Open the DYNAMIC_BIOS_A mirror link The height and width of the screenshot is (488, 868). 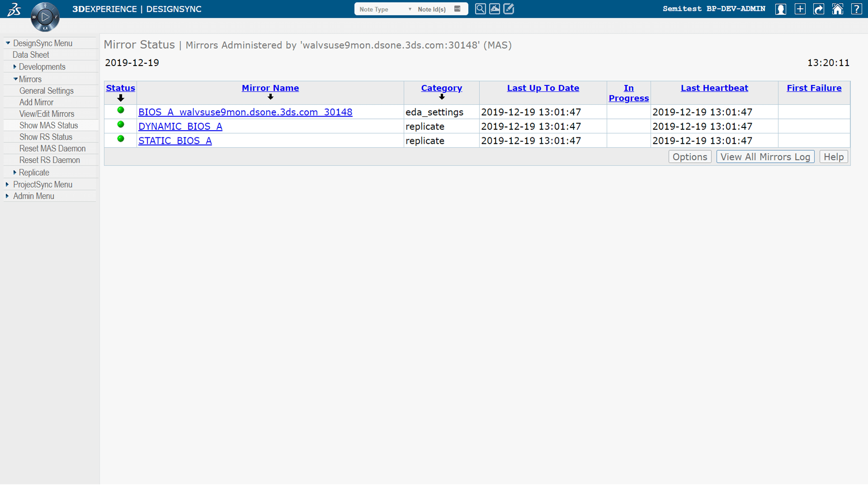[x=180, y=127]
